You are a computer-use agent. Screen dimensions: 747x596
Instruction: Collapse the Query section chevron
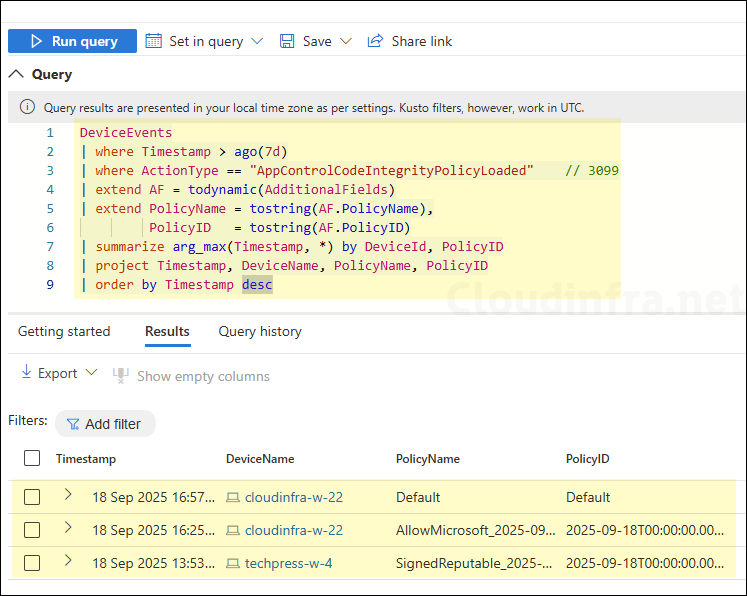pos(16,74)
